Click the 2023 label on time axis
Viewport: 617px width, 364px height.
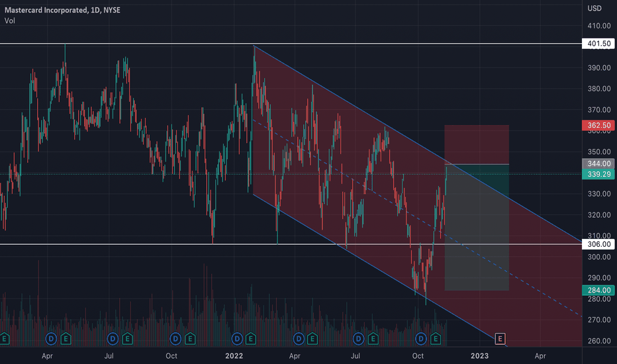point(480,356)
